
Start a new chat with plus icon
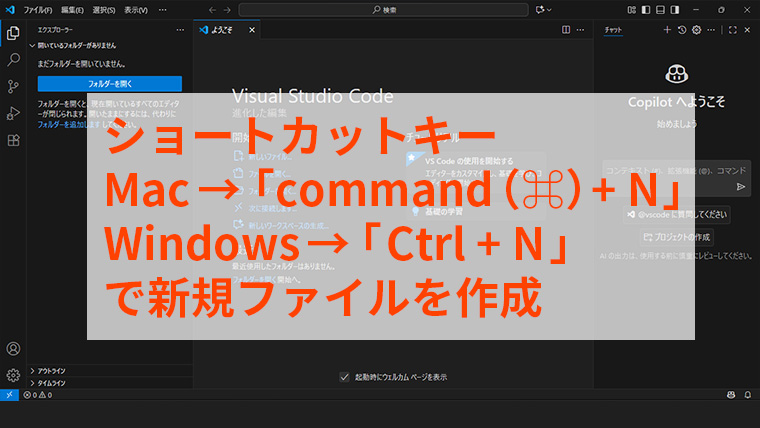tap(669, 30)
